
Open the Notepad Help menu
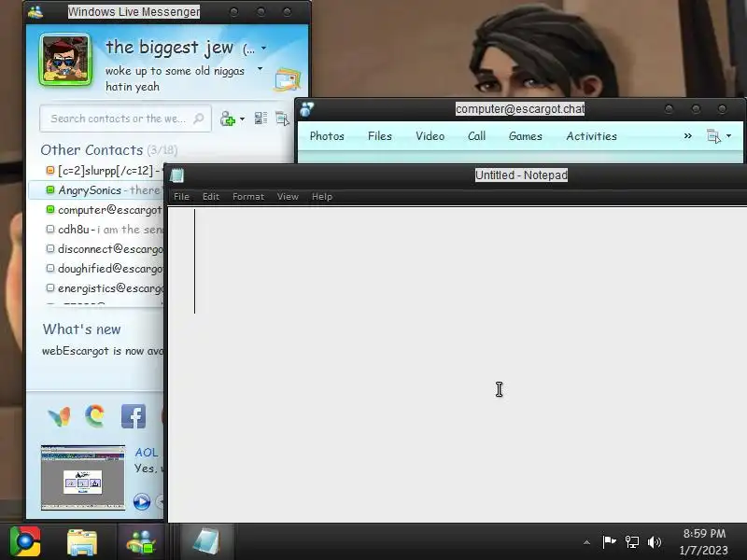coord(322,197)
